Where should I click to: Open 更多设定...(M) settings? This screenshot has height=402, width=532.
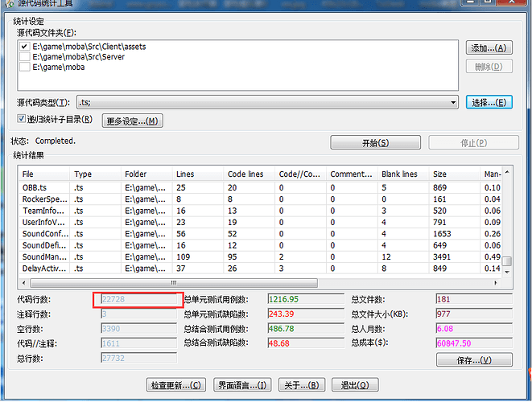132,121
